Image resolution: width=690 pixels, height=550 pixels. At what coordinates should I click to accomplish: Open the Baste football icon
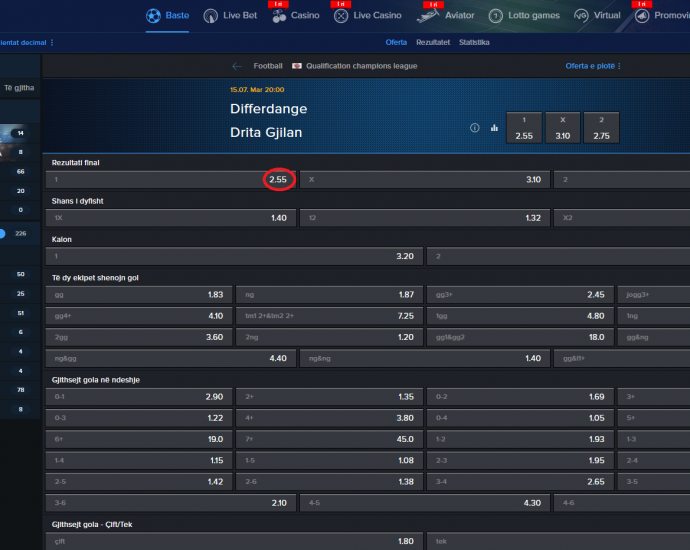pyautogui.click(x=153, y=15)
